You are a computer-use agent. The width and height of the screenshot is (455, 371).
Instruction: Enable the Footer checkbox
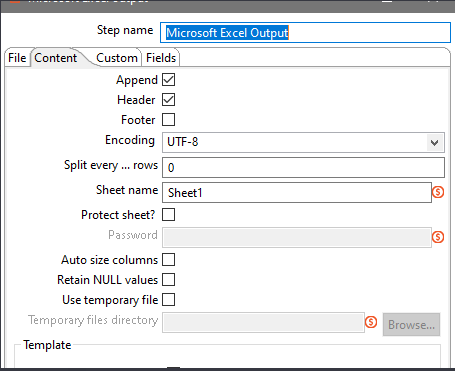pyautogui.click(x=168, y=120)
